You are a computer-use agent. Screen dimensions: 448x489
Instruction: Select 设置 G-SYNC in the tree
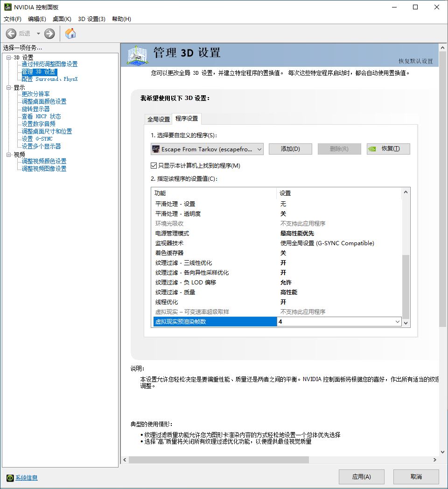[x=37, y=139]
